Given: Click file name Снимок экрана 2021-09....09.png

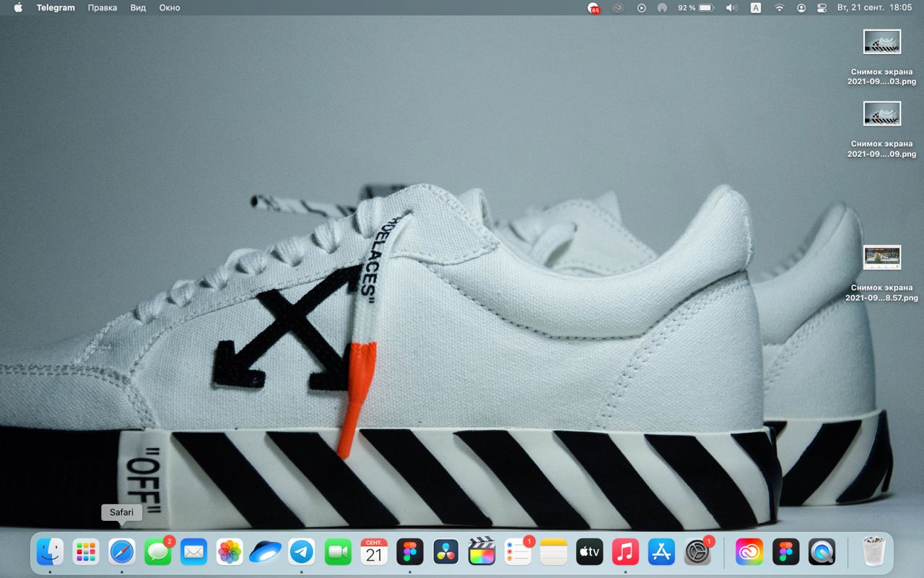Looking at the screenshot, I should click(x=881, y=149).
